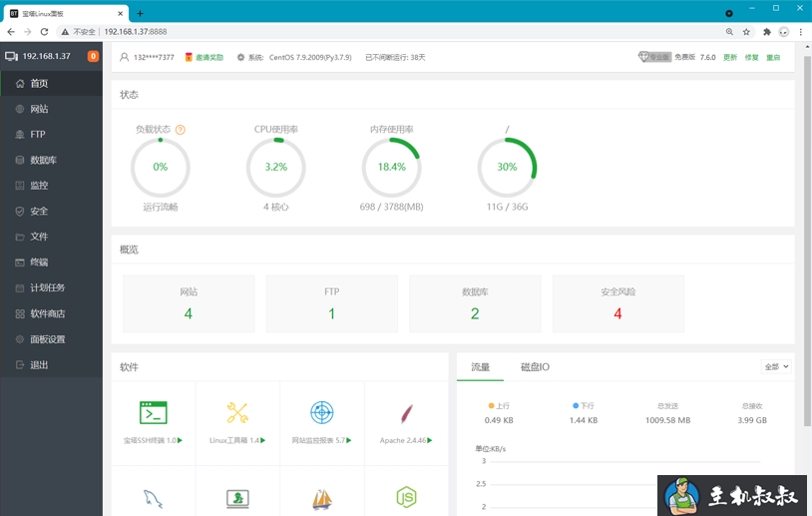Screen dimensions: 812x516
Task: Open 软件商店 in the sidebar
Action: [51, 313]
